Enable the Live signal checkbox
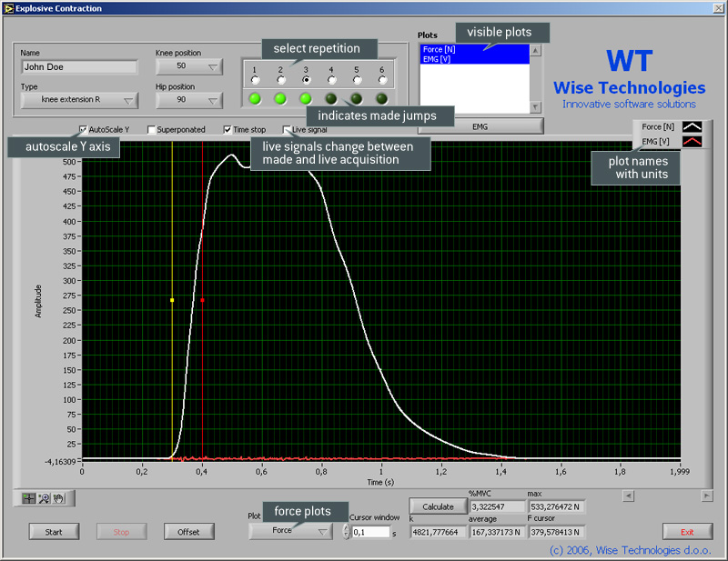 point(287,129)
